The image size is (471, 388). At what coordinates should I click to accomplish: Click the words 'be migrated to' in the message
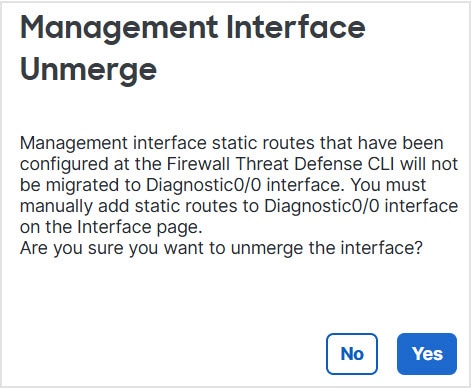pyautogui.click(x=80, y=185)
